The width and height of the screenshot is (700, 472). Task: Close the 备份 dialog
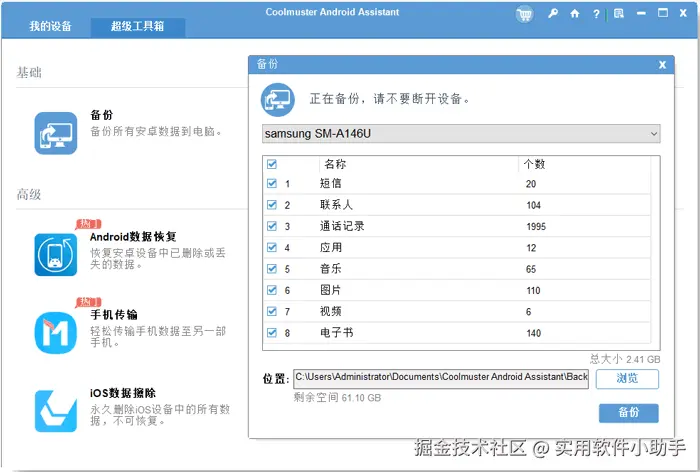point(662,65)
